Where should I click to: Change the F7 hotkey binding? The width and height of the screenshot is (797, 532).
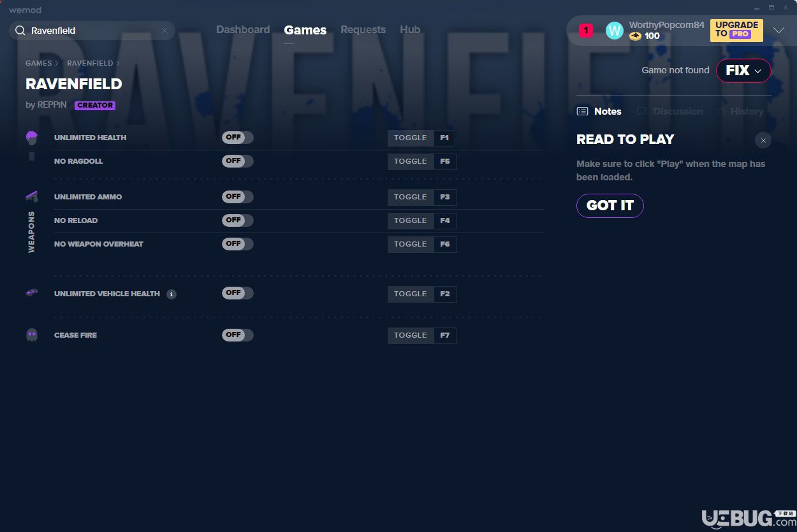pos(445,336)
